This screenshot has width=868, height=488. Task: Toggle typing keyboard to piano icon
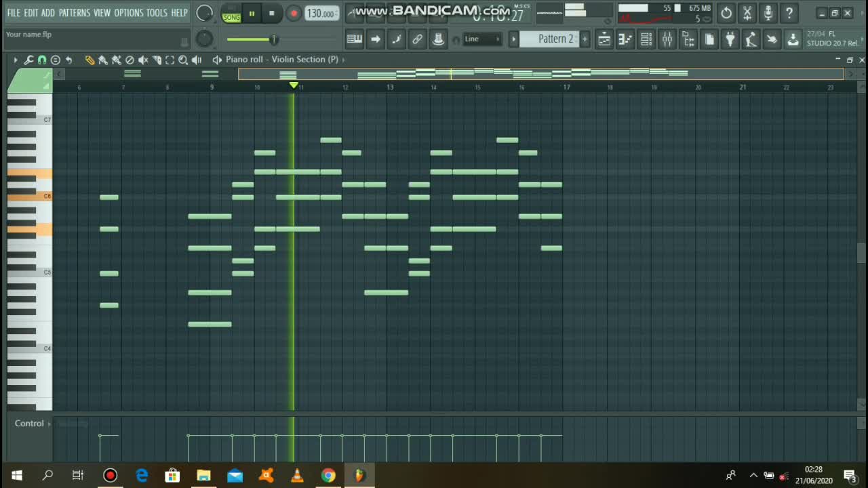pos(354,39)
